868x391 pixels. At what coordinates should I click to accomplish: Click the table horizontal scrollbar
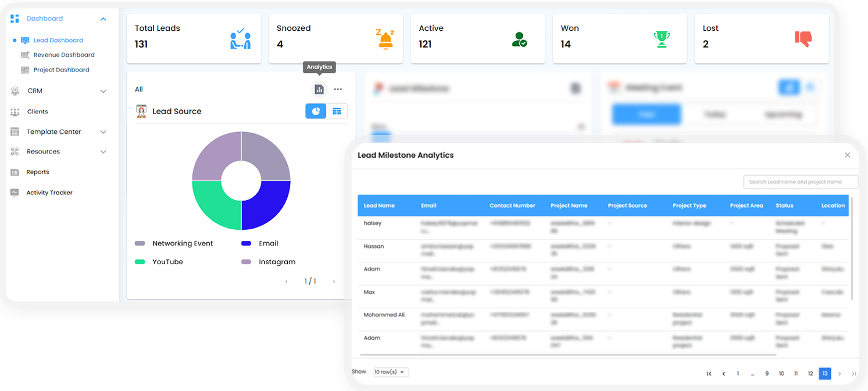click(568, 354)
